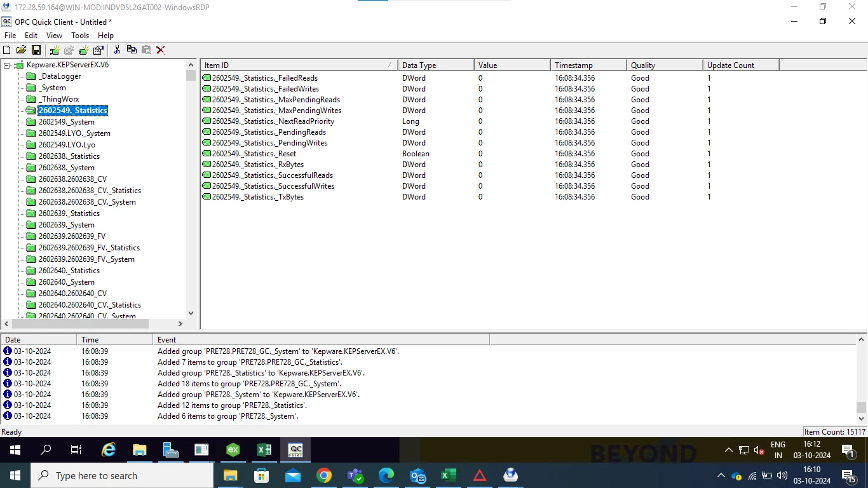Click the tag icon beside 2602549._Statistics._Reset
The image size is (868, 488).
click(207, 154)
